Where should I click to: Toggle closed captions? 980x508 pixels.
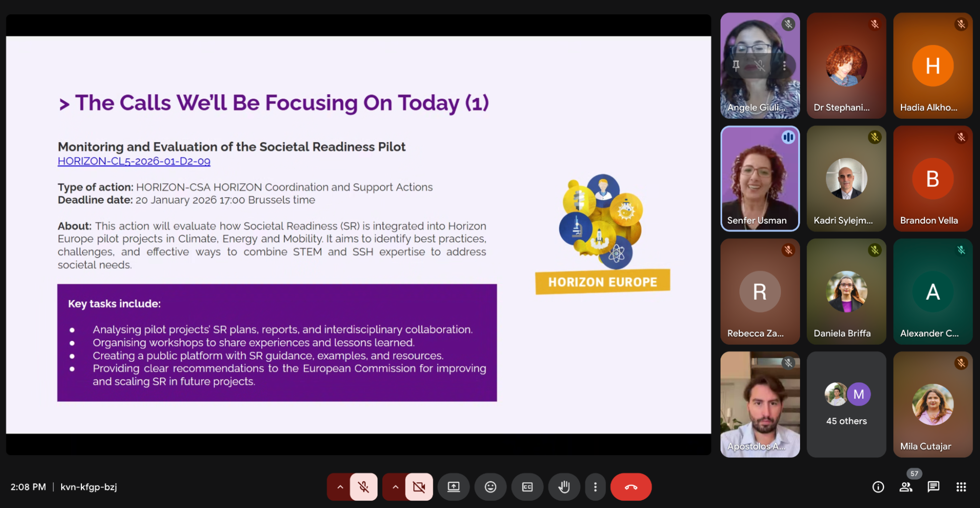[x=527, y=487]
